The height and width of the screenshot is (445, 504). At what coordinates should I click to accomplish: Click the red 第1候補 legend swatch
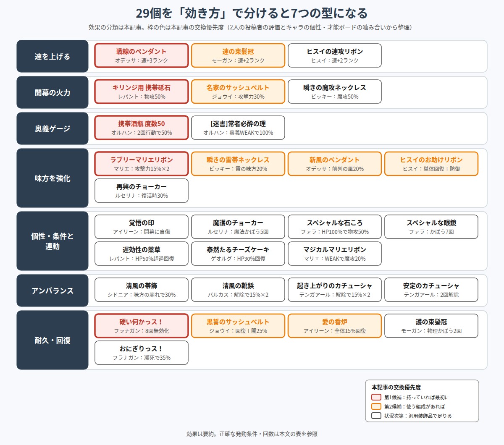(376, 397)
